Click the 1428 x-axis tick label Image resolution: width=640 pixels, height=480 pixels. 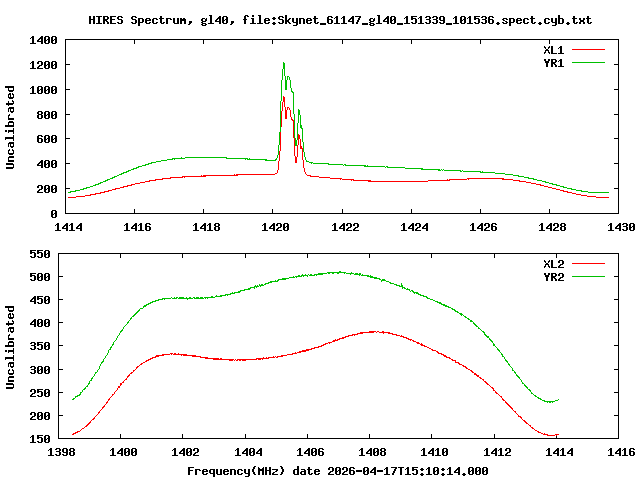coord(552,227)
